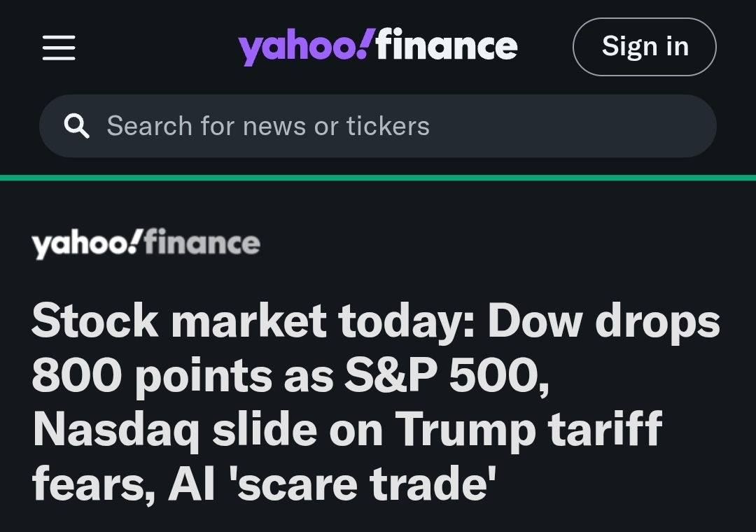Image resolution: width=756 pixels, height=532 pixels.
Task: Click the Yahoo Finance header logo
Action: (x=377, y=47)
